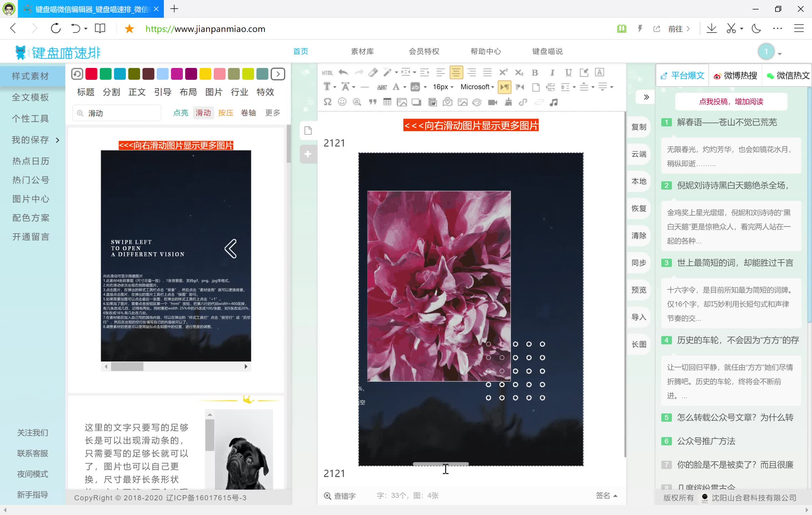Click the blank page icon left of editor
This screenshot has width=812, height=515.
[x=308, y=131]
